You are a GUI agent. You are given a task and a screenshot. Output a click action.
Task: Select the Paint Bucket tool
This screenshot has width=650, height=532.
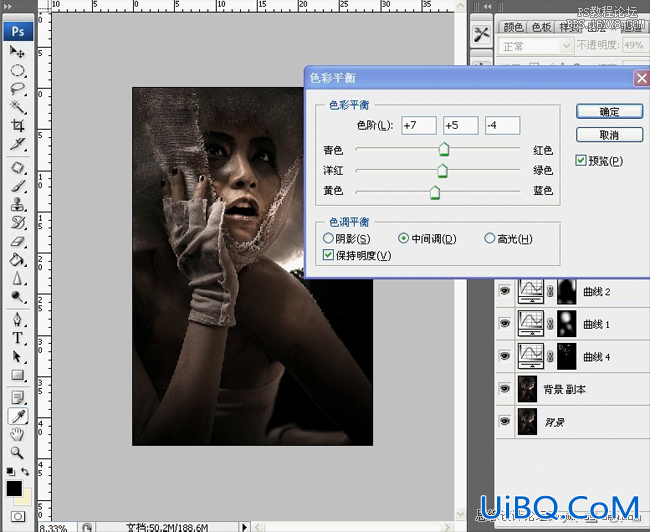pyautogui.click(x=17, y=260)
